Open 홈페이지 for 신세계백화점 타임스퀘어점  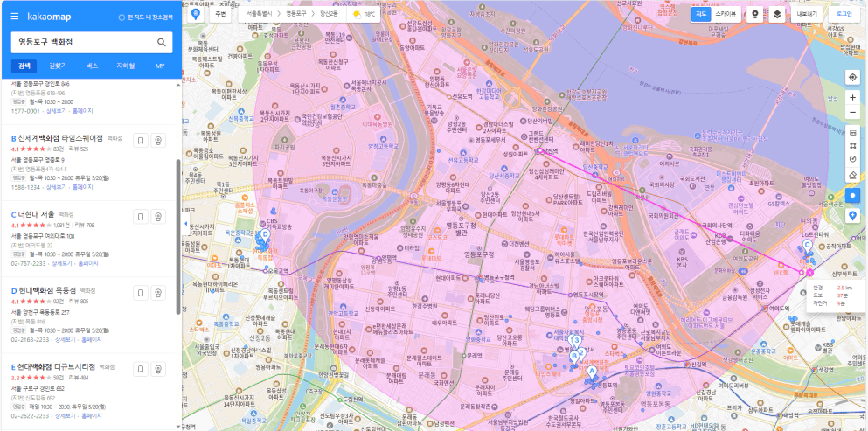point(82,187)
